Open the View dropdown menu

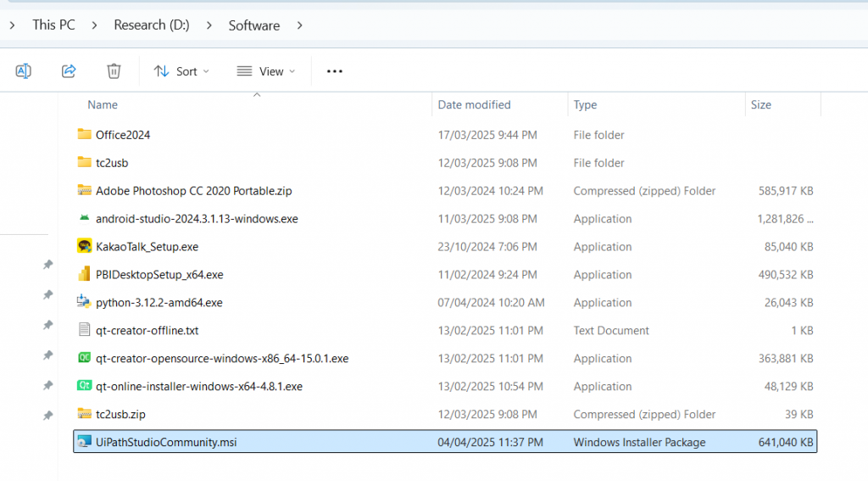point(266,71)
